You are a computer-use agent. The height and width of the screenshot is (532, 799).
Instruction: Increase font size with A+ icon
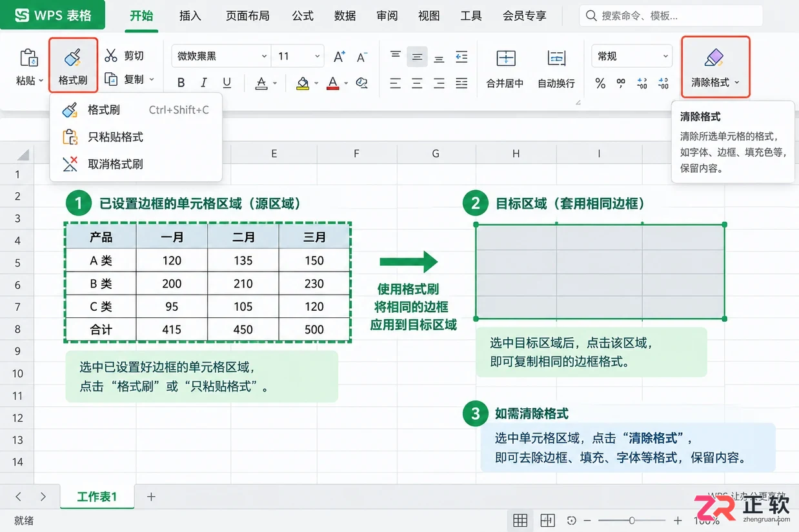tap(339, 57)
